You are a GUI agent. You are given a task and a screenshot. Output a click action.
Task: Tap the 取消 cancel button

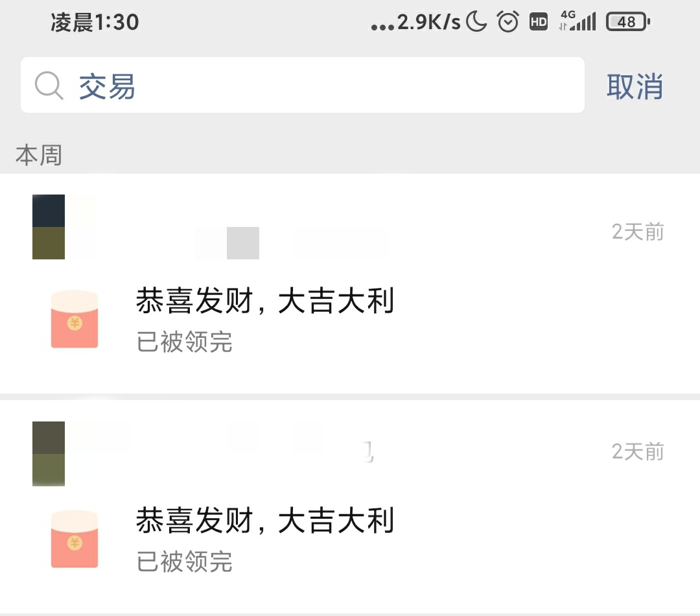pos(635,86)
